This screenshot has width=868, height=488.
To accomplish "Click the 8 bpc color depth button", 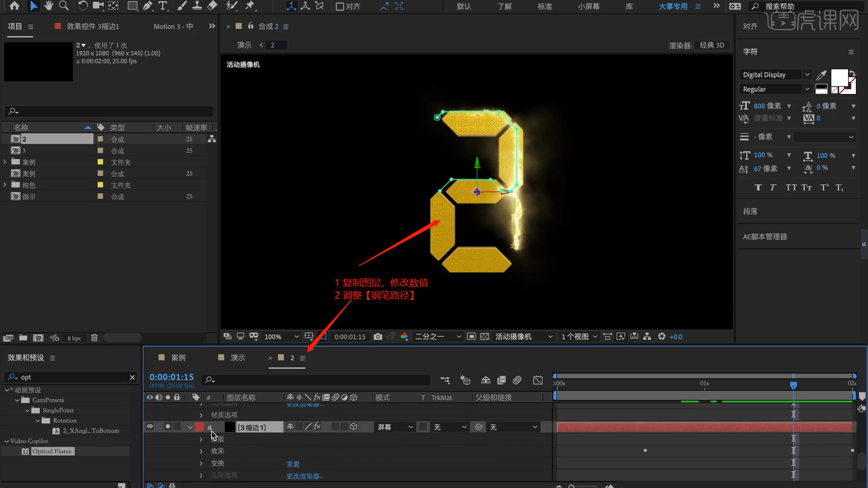I will pos(74,338).
